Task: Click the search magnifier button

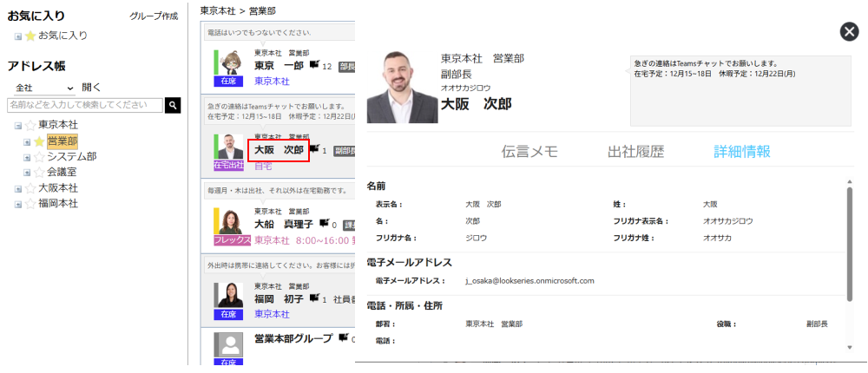Action: (x=173, y=105)
